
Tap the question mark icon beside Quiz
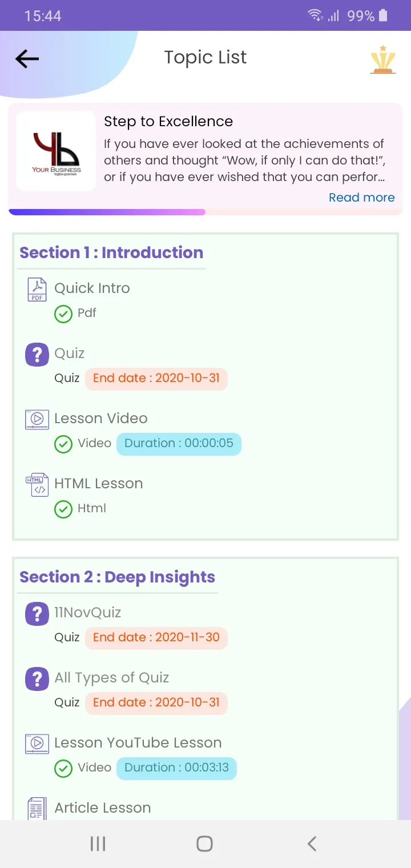click(37, 355)
